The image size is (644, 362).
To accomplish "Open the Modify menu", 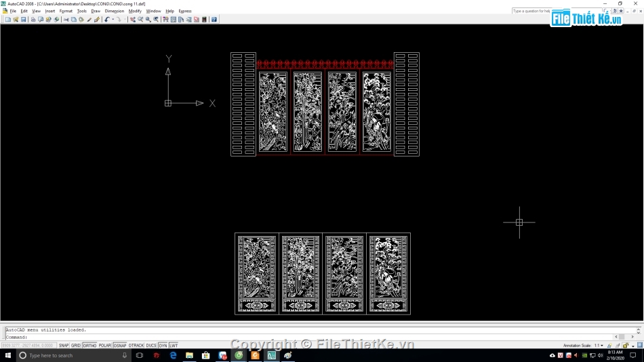I will (x=135, y=11).
